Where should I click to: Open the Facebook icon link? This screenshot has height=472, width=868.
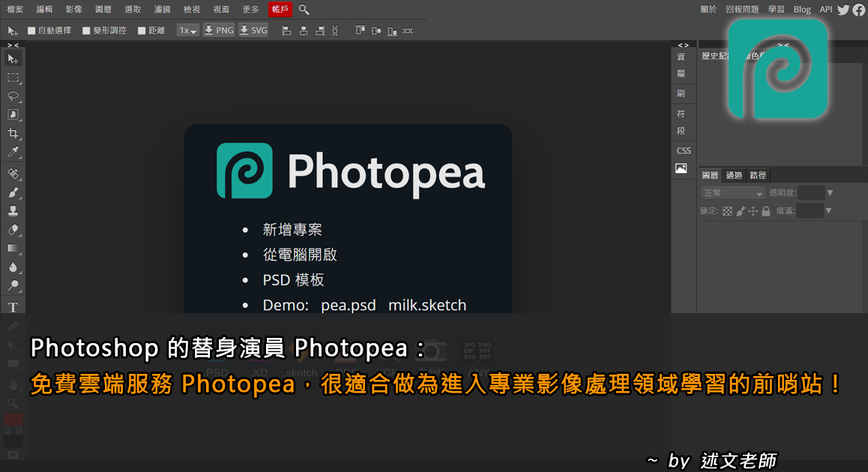pos(858,10)
